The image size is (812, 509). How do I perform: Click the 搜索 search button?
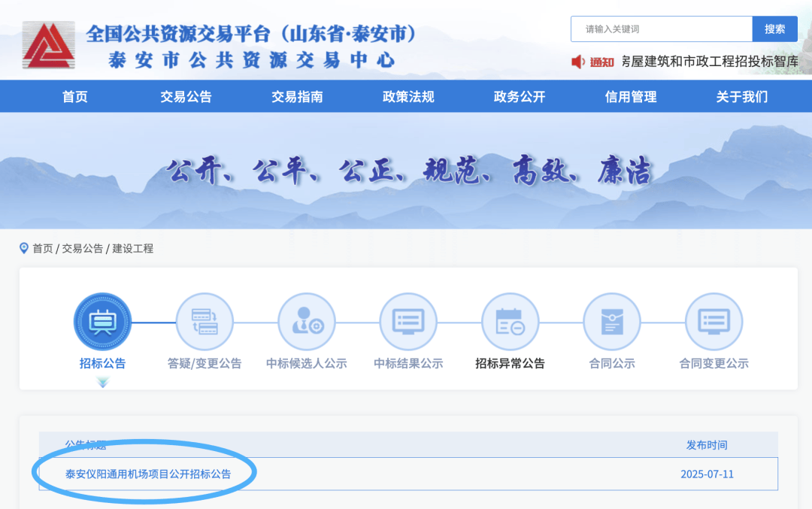(x=774, y=29)
